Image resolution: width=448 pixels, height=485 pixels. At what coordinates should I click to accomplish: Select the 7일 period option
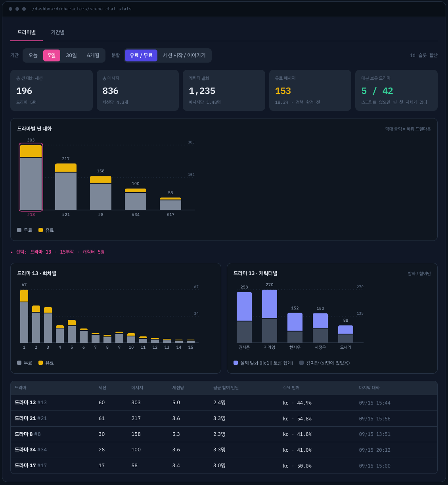tap(52, 55)
